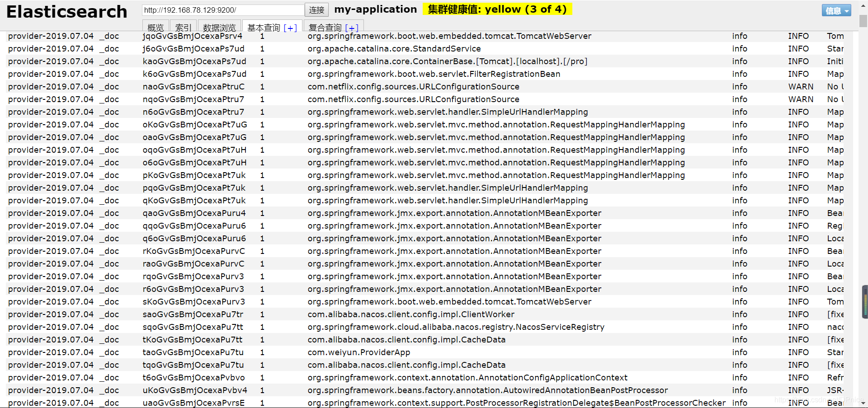This screenshot has width=868, height=408.
Task: Select the 基本查询 tab
Action: (264, 28)
